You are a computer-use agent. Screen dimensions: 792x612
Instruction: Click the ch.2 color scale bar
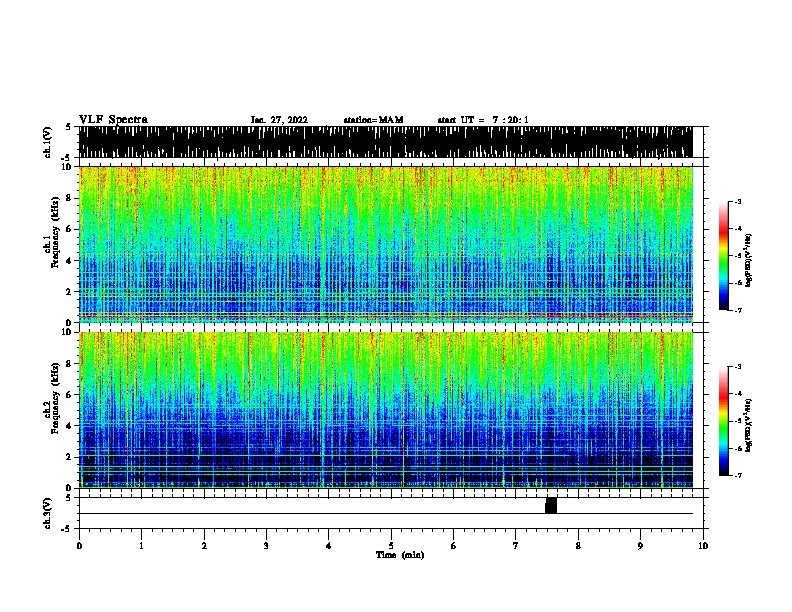point(724,421)
